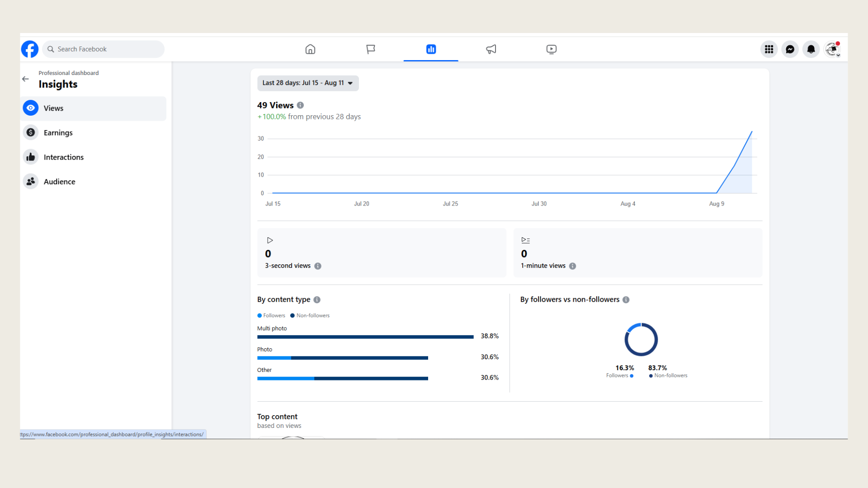Click info icon for 1-minute views
Image resolution: width=868 pixels, height=488 pixels.
click(572, 266)
